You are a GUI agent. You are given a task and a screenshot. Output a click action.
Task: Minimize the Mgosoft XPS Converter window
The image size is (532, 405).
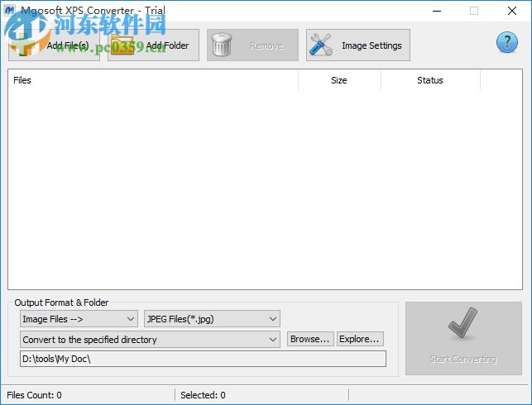coord(437,11)
